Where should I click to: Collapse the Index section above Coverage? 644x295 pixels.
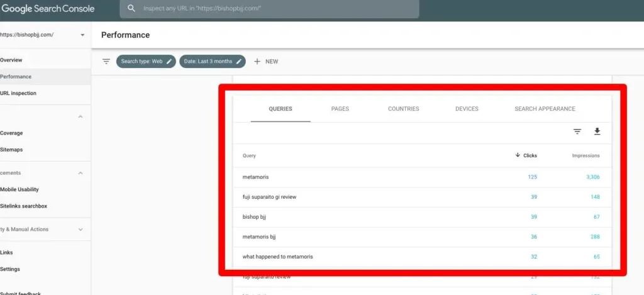pos(80,117)
